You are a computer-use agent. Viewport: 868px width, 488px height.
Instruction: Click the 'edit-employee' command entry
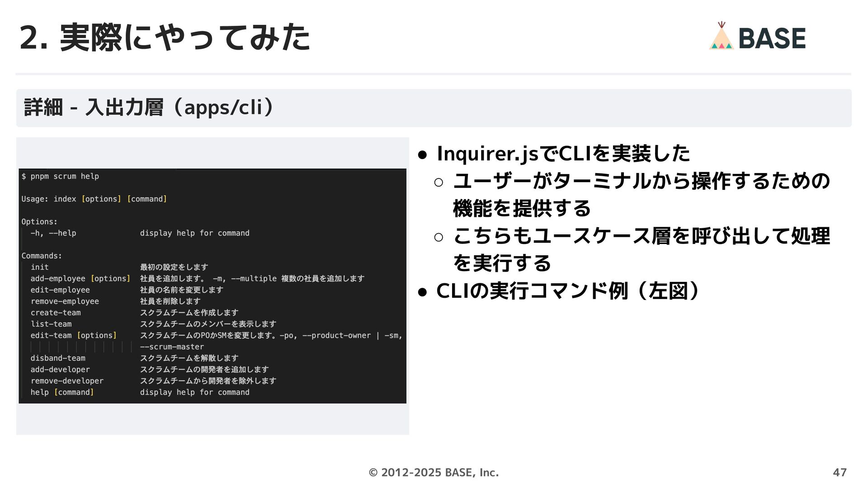coord(60,290)
